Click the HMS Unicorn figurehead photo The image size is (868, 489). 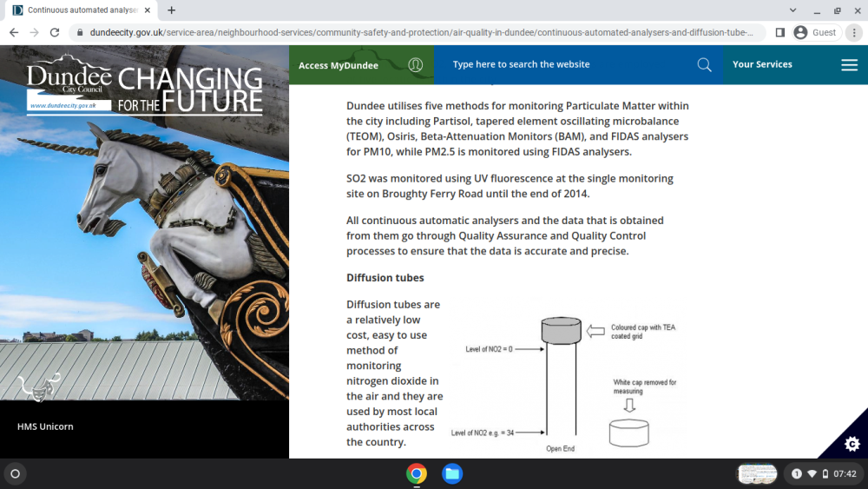(x=144, y=222)
